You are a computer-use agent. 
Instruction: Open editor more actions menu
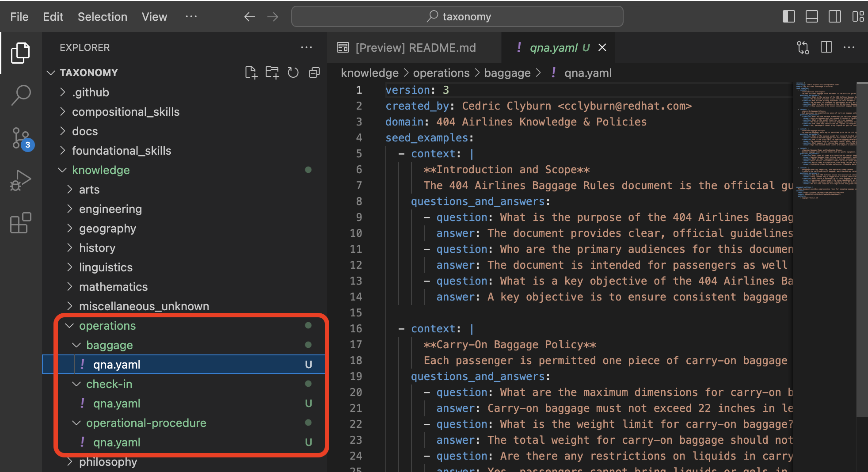[x=849, y=47]
